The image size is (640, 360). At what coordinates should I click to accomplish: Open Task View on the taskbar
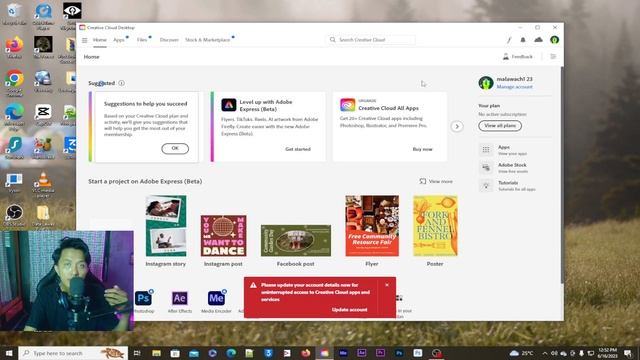137,353
